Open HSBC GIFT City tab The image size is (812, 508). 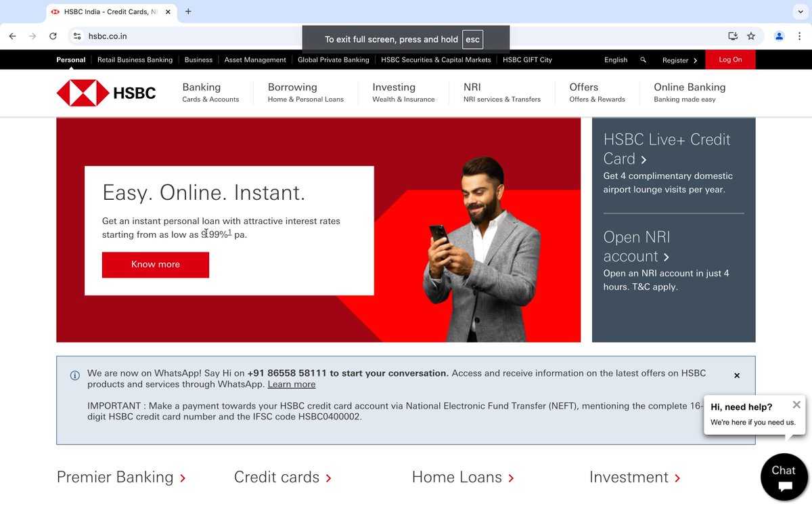coord(527,60)
